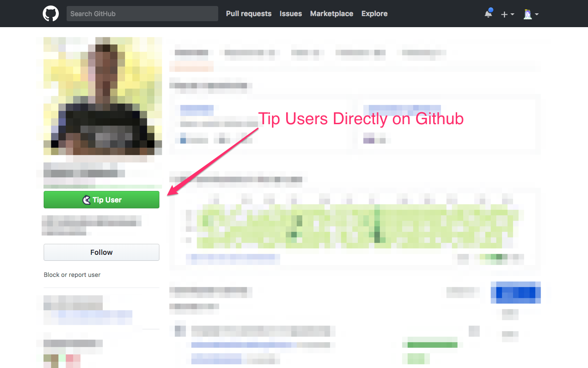Click the blurred blue link below contribution graph
Viewport: 588px width, 368px height.
(x=233, y=259)
